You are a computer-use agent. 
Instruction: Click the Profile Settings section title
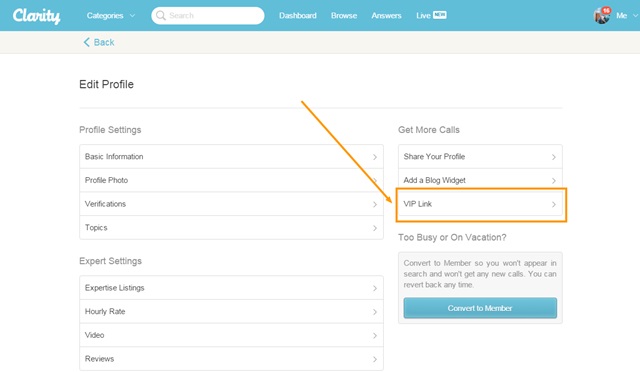[x=110, y=130]
